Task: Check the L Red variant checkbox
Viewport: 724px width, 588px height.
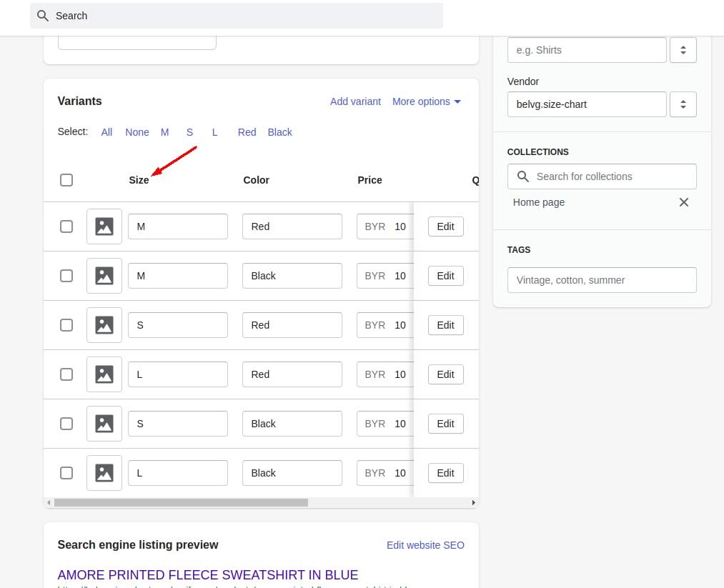Action: coord(66,374)
